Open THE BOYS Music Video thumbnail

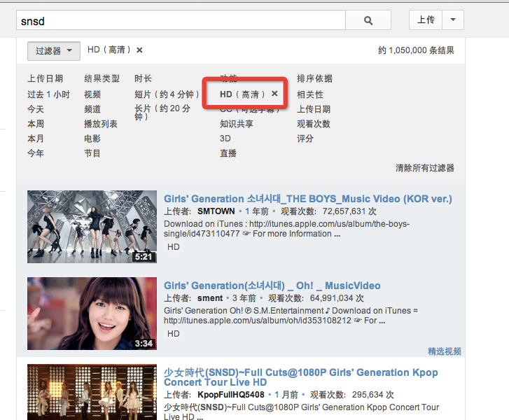click(x=92, y=227)
